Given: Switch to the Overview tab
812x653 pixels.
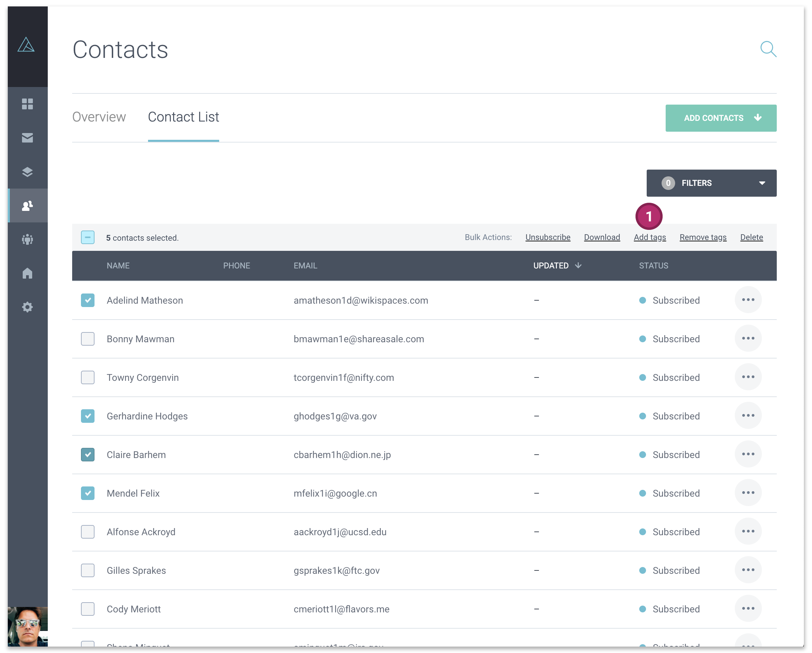Looking at the screenshot, I should click(x=99, y=117).
